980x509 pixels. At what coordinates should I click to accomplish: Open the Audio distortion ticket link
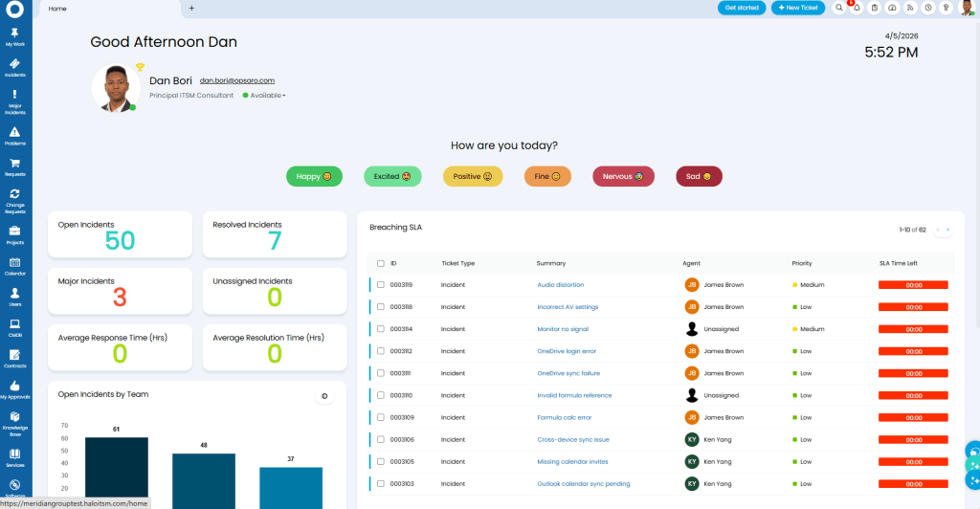coord(560,285)
